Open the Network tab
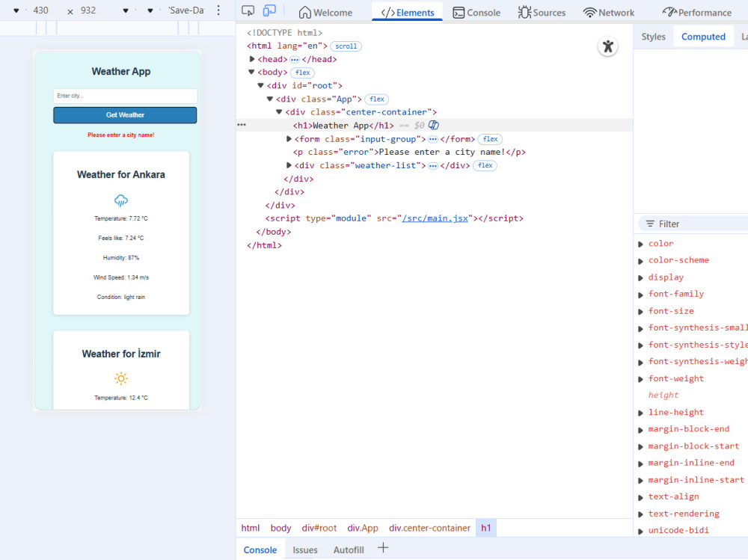The image size is (748, 560). (x=609, y=13)
